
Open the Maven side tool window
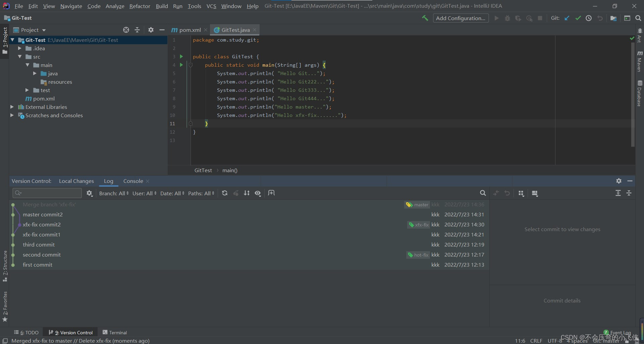pos(640,61)
